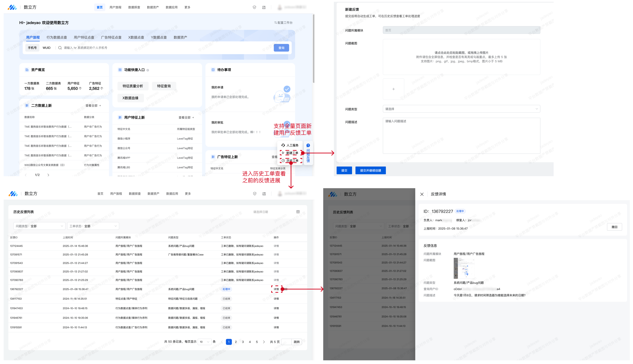Open the feedback screenshot thumbnail

point(464,268)
